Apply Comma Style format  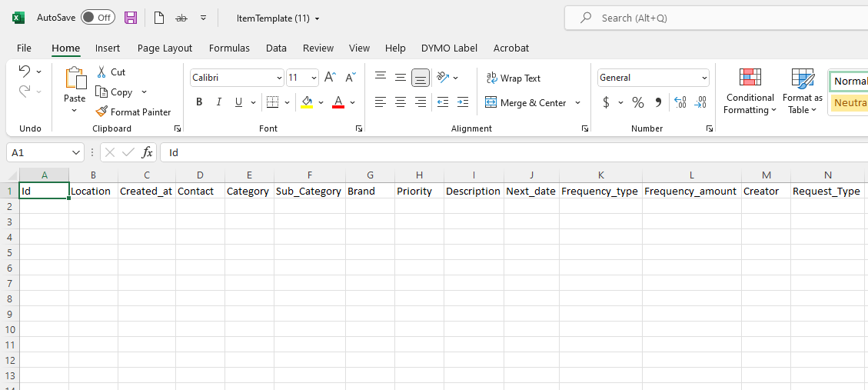pyautogui.click(x=658, y=102)
